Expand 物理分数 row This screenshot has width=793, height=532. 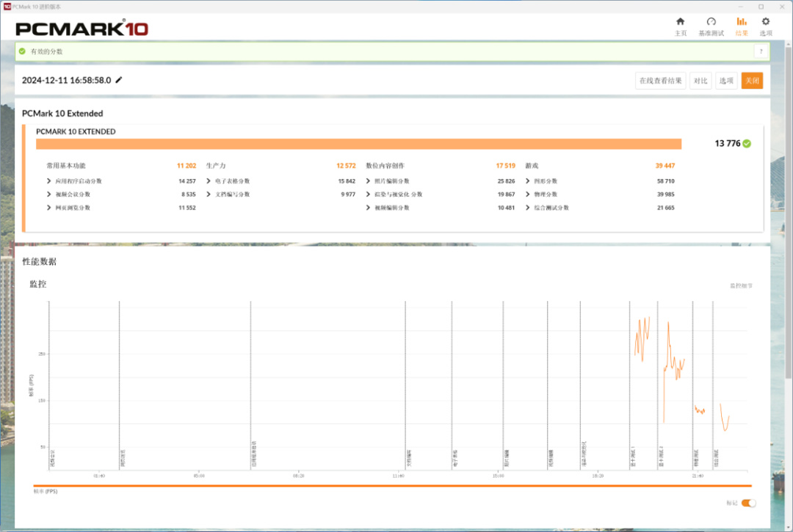(527, 194)
